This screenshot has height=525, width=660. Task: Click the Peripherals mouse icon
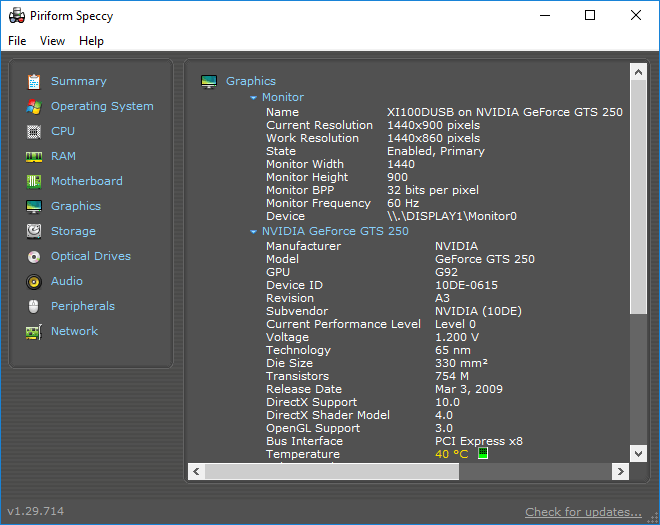[x=34, y=306]
